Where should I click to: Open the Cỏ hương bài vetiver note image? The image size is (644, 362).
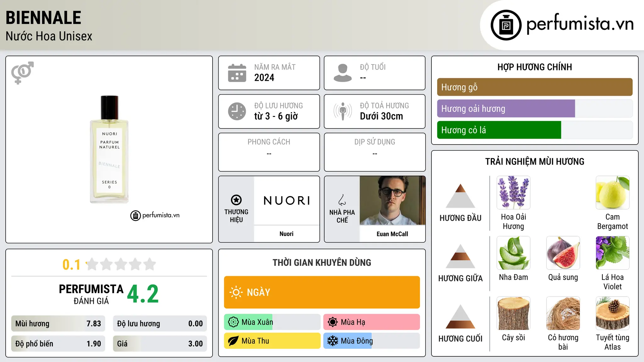563,313
